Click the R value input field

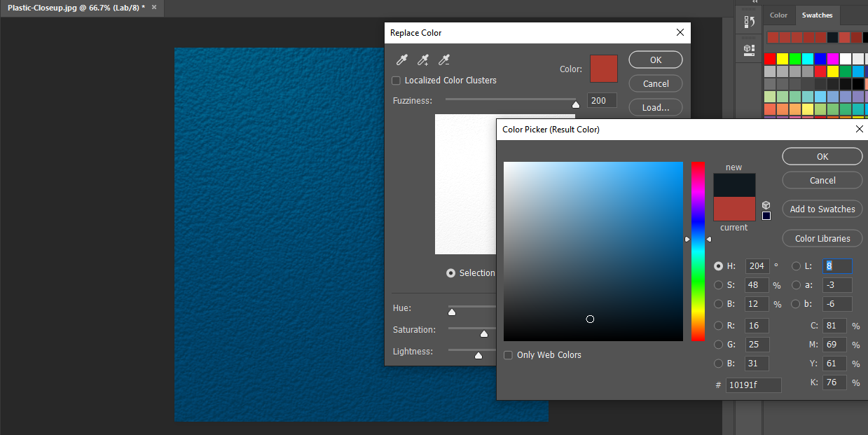coord(757,326)
